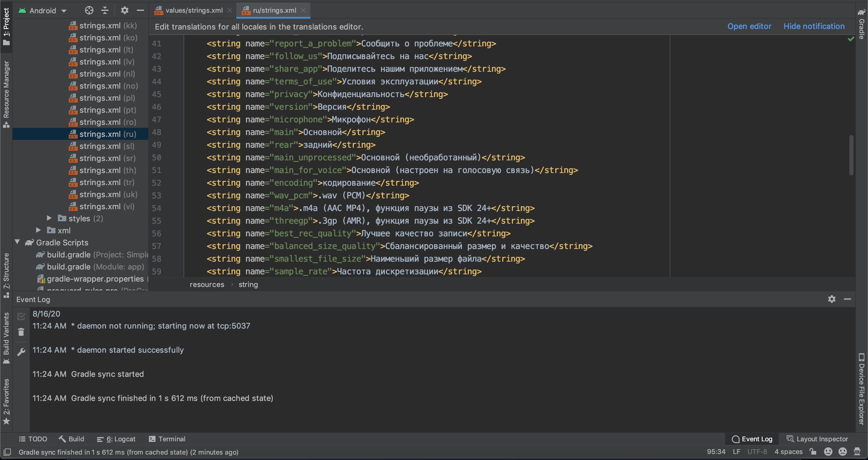
Task: Toggle tool window bars icon at bottom left
Action: (x=7, y=452)
